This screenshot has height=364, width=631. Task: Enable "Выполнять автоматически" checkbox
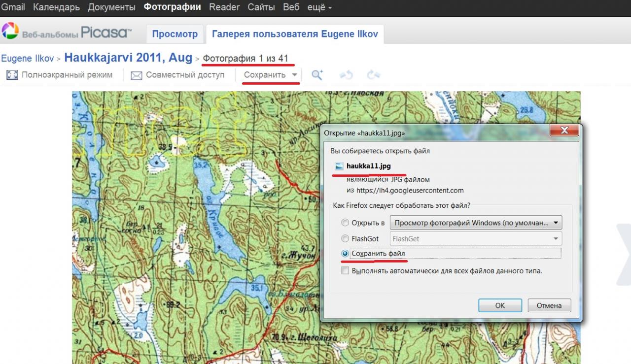[x=345, y=271]
